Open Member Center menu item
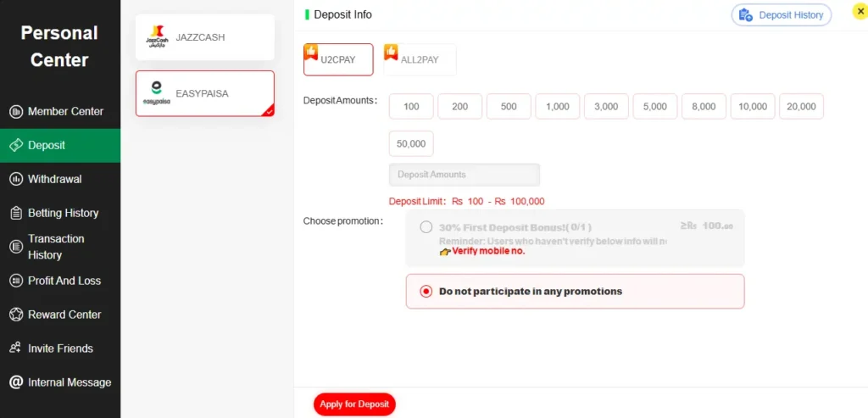This screenshot has width=868, height=418. pyautogui.click(x=60, y=112)
